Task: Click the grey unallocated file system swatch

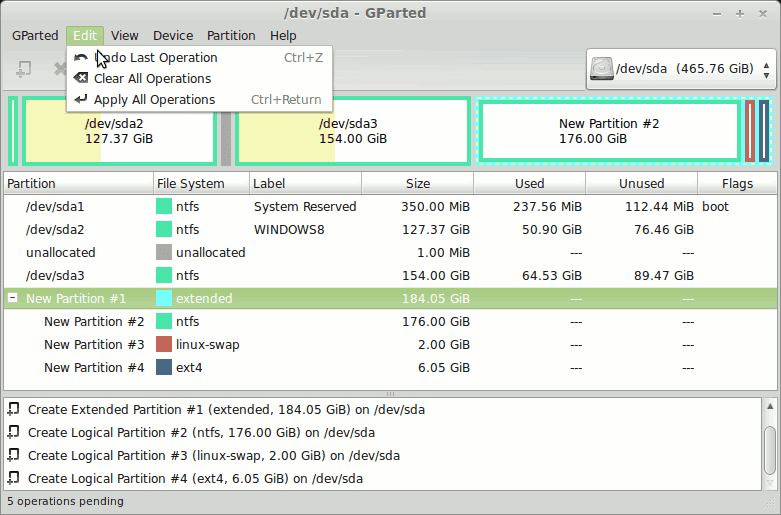Action: tap(164, 252)
